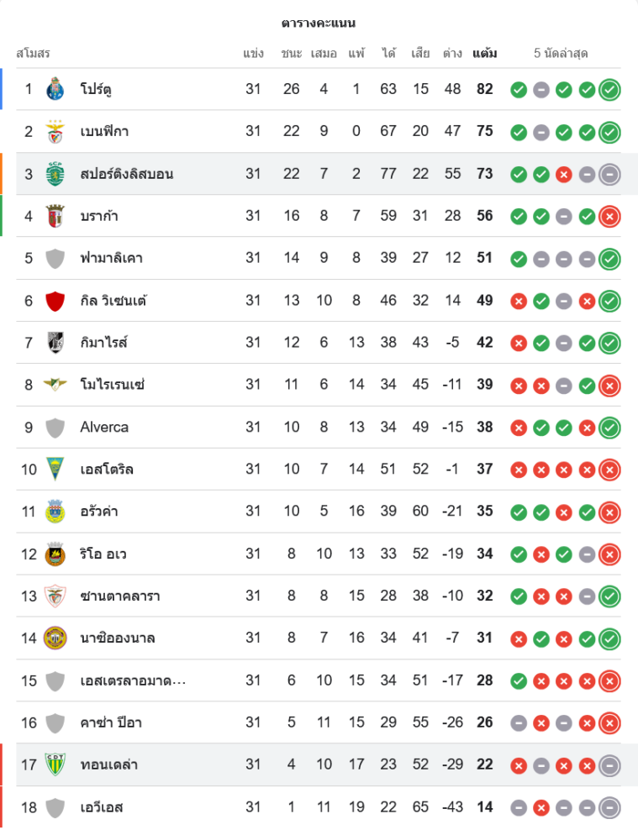Click the Tondela green crest icon

(x=55, y=764)
